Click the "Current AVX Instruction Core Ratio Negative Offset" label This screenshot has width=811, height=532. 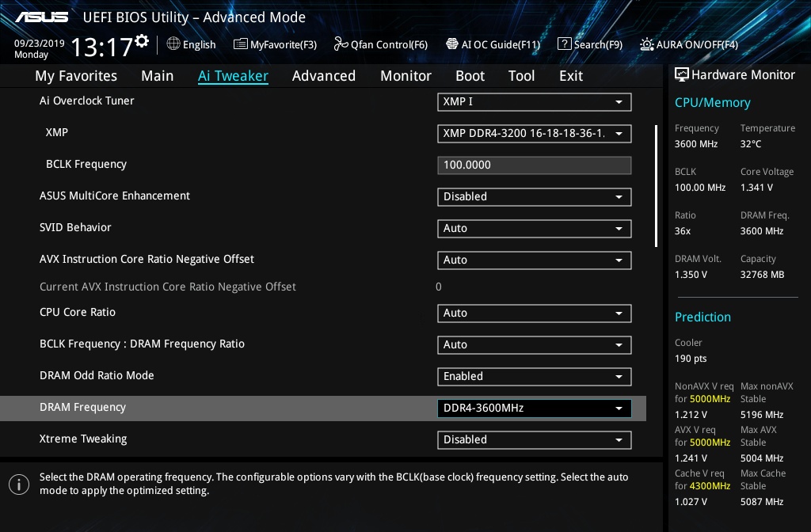(168, 287)
